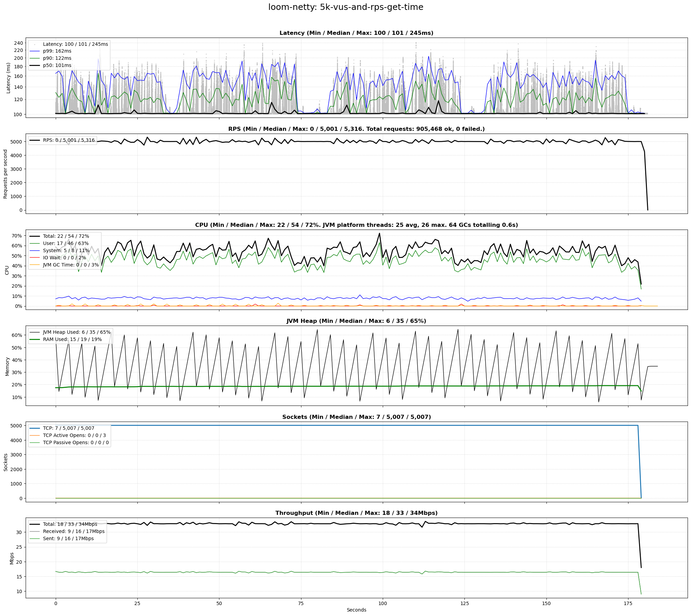Click CPU y-axis tick '70%'

[x=17, y=236]
